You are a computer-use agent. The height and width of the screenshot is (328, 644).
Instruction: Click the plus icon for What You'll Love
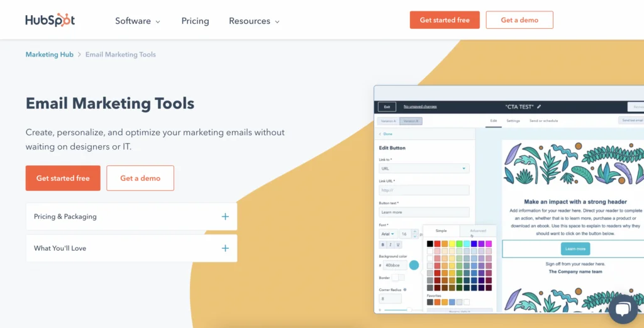pos(225,248)
